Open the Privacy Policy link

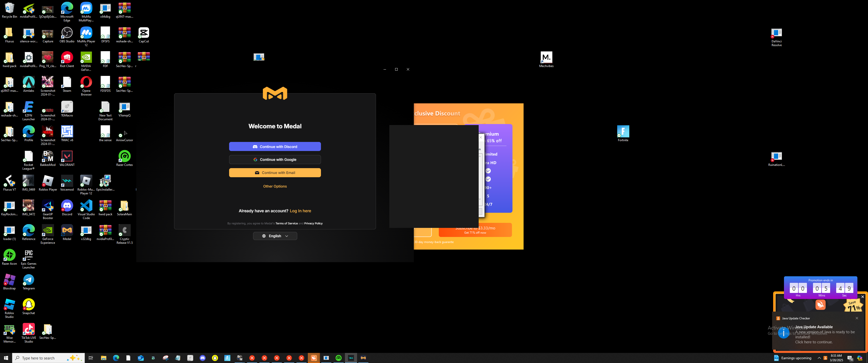click(x=313, y=224)
